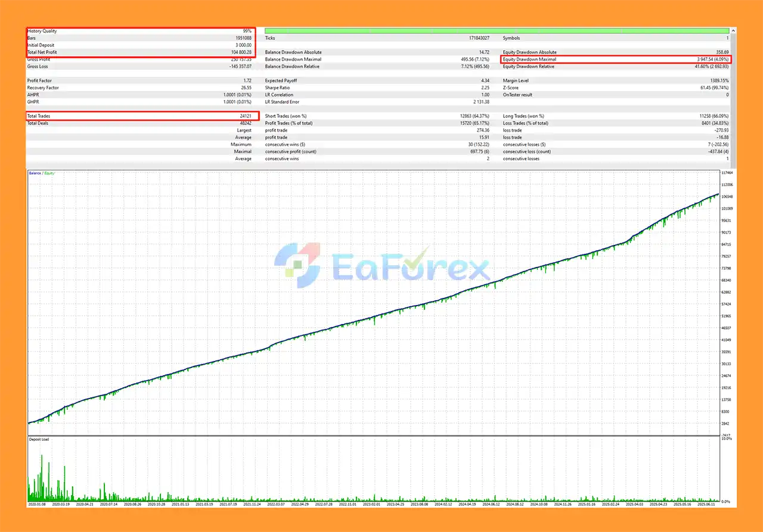Click the average profit trade value 15.91

coord(485,138)
